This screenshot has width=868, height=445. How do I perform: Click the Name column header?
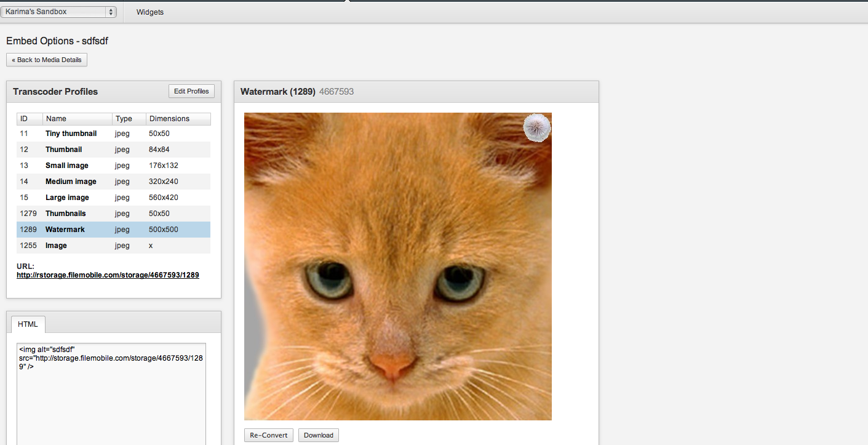coord(78,119)
